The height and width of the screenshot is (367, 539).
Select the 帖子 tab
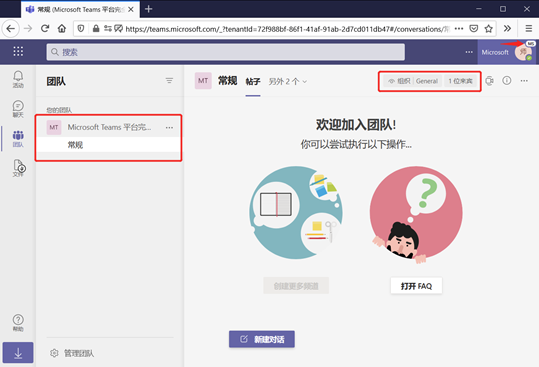click(x=253, y=81)
